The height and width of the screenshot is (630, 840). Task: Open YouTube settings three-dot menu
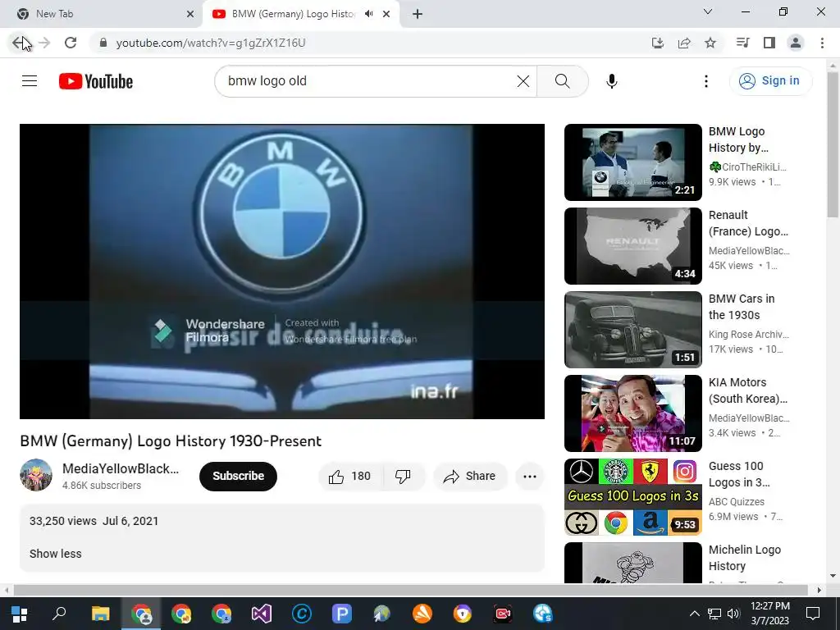tap(705, 81)
